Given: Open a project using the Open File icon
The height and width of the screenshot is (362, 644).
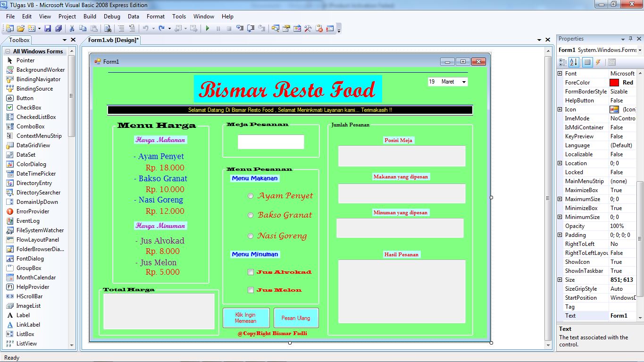Looking at the screenshot, I should 20,28.
